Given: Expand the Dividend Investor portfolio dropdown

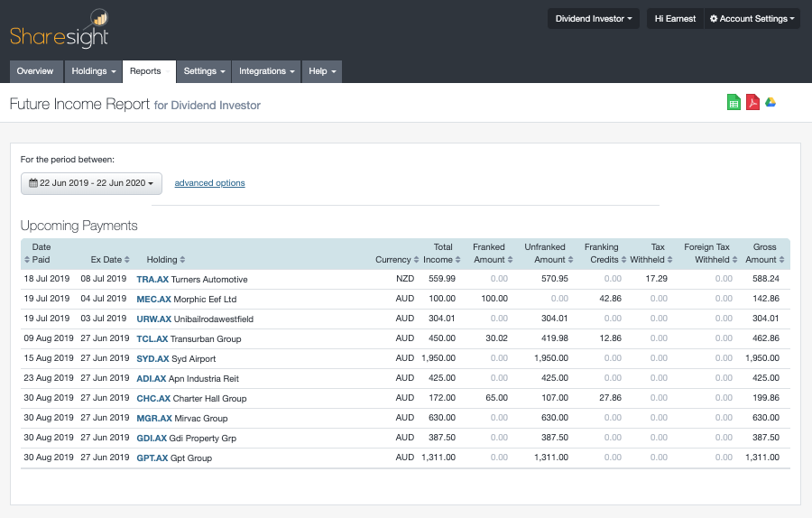Looking at the screenshot, I should coord(593,19).
